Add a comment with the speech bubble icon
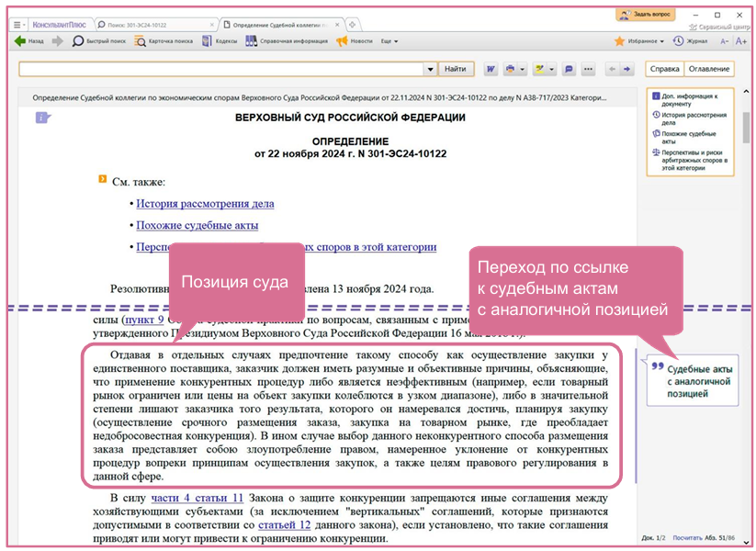The image size is (756, 551). coord(569,69)
